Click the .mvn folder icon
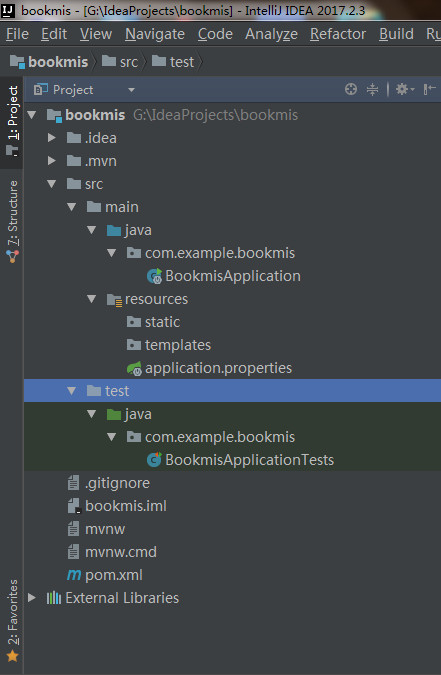441x675 pixels. (x=74, y=161)
